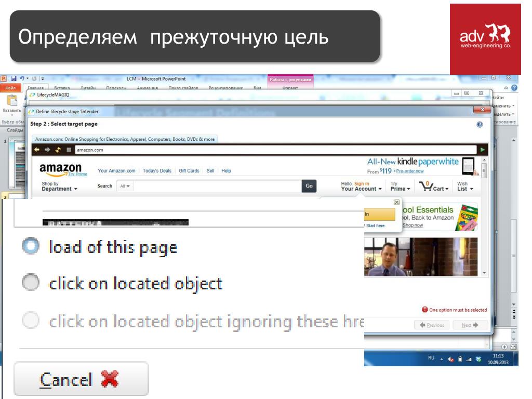The height and width of the screenshot is (399, 532).
Task: Click slide 1 thumbnail in PowerPoint
Action: [x=17, y=163]
